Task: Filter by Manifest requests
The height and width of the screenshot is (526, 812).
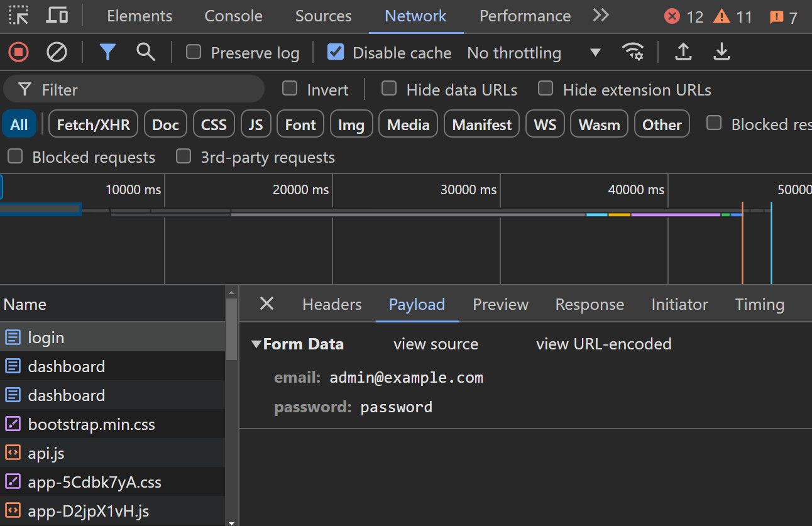Action: [x=481, y=124]
